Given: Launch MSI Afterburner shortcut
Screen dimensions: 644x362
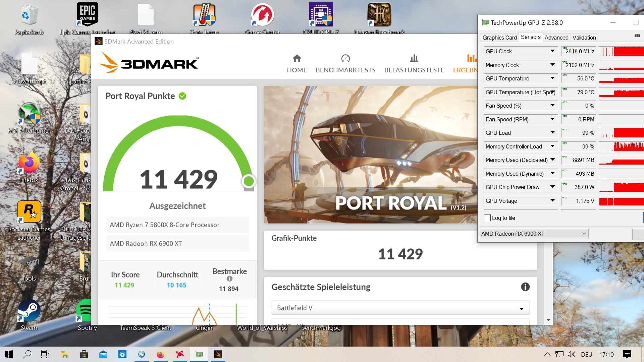Looking at the screenshot, I should [29, 118].
